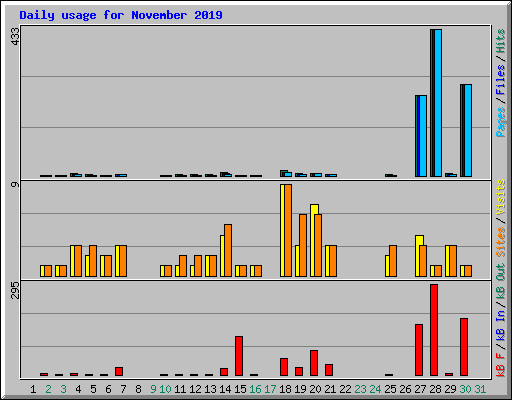
Task: Click the 'Sites' legend label
Action: 501,242
